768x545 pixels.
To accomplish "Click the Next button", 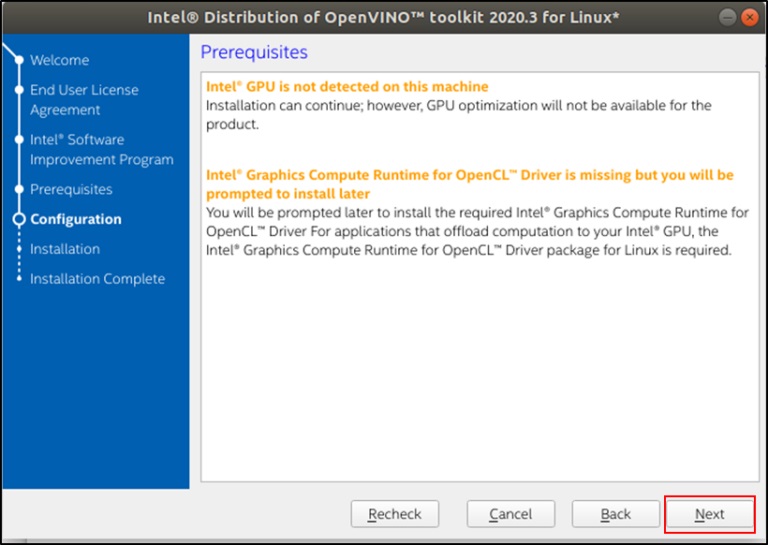I will (709, 514).
